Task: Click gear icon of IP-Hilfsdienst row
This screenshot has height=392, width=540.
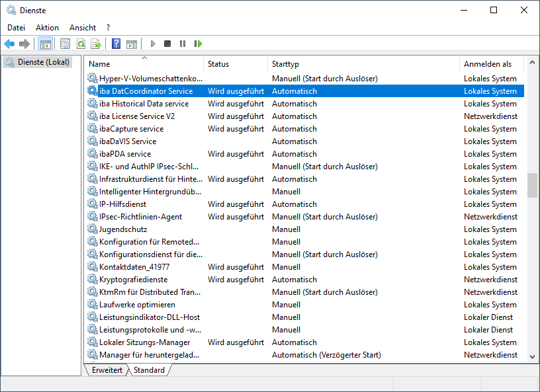Action: pyautogui.click(x=92, y=204)
